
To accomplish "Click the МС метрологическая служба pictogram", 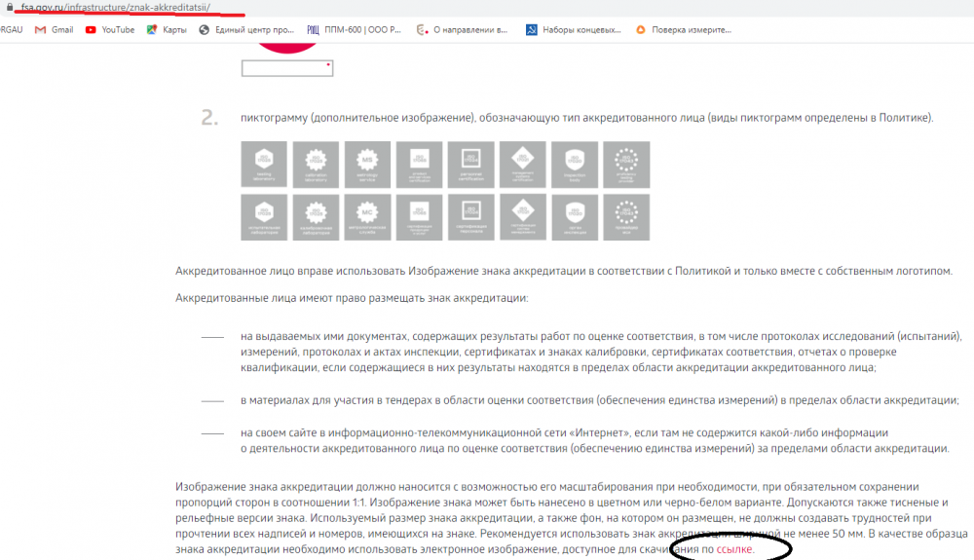I will pos(368,217).
